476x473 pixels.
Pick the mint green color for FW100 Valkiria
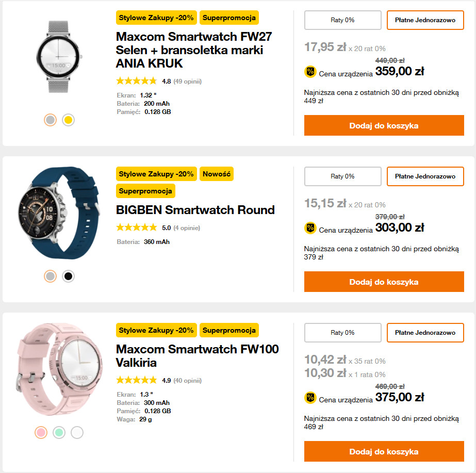[x=59, y=432]
